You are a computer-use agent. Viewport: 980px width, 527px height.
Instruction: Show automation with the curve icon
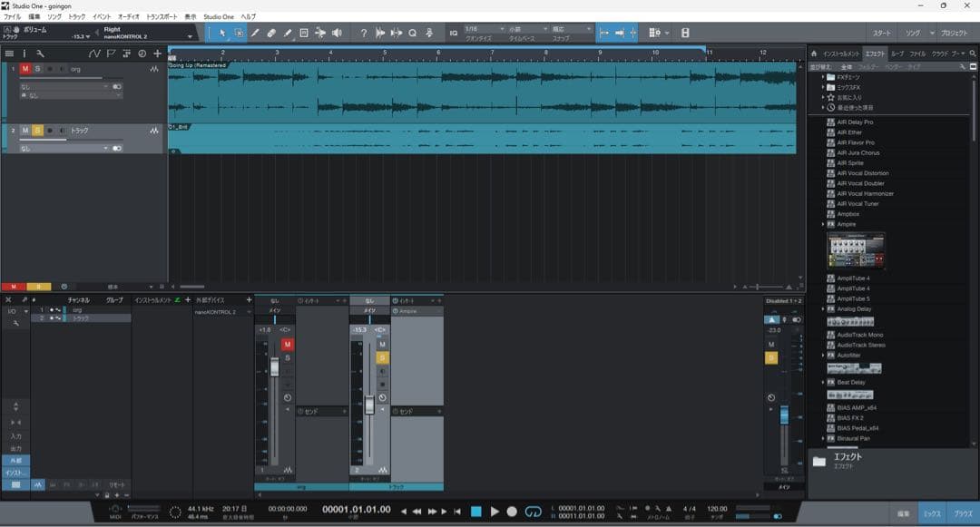point(94,54)
